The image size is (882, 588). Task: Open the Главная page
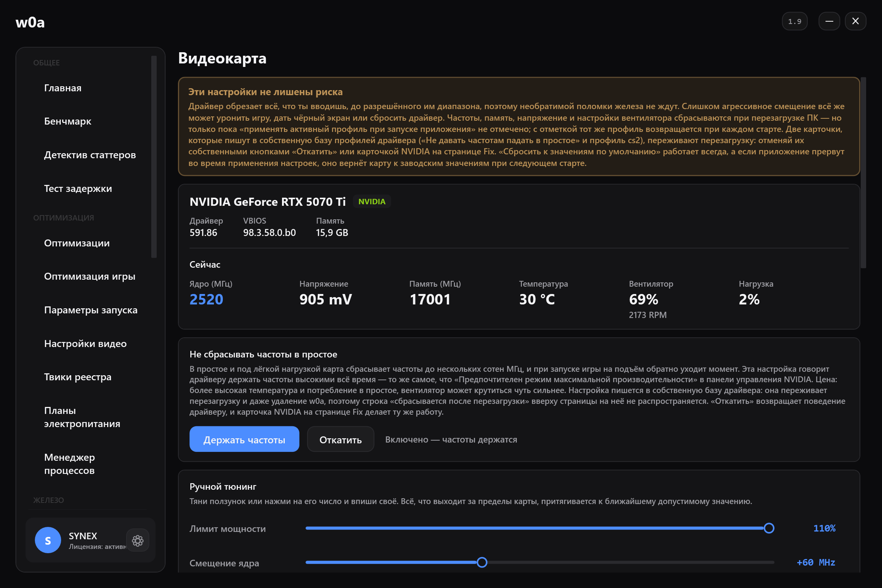63,88
